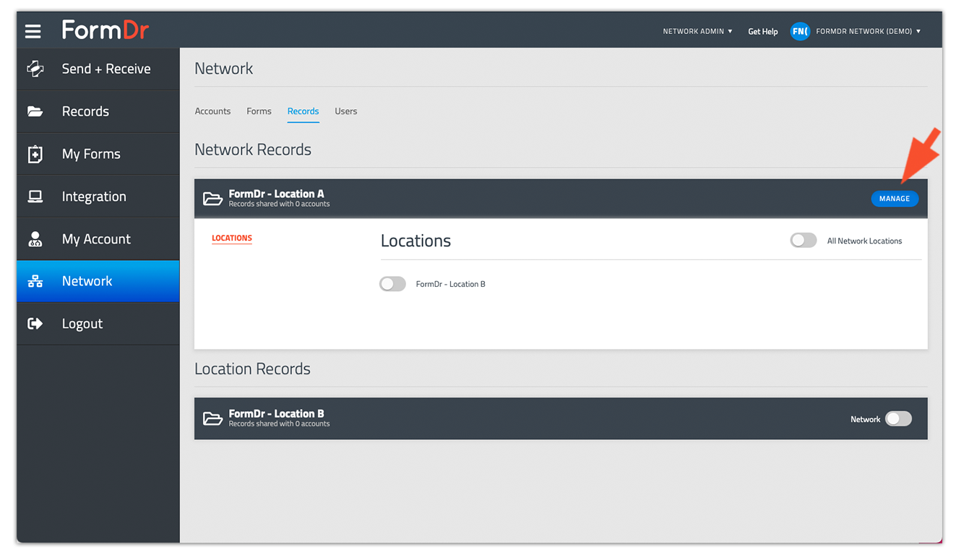The image size is (956, 560).
Task: Click the Network page title
Action: point(224,69)
